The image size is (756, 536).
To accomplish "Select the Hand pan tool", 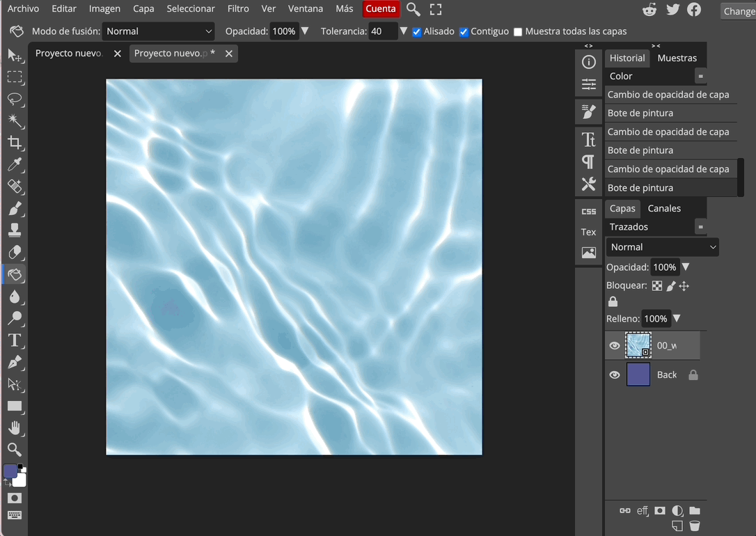I will pos(14,427).
